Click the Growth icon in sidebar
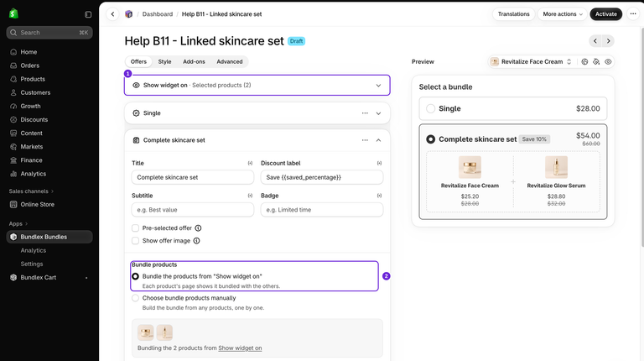This screenshot has height=361, width=644. (13, 106)
